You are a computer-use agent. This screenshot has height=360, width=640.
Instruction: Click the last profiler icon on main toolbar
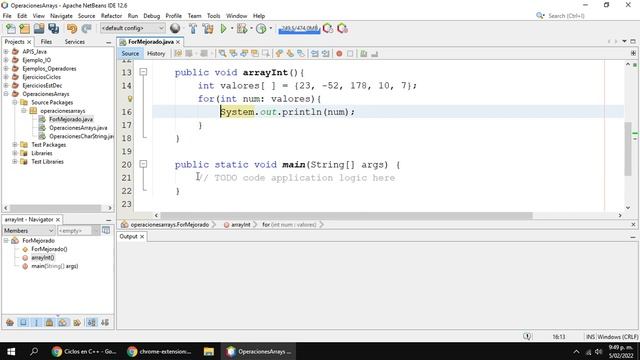point(342,29)
